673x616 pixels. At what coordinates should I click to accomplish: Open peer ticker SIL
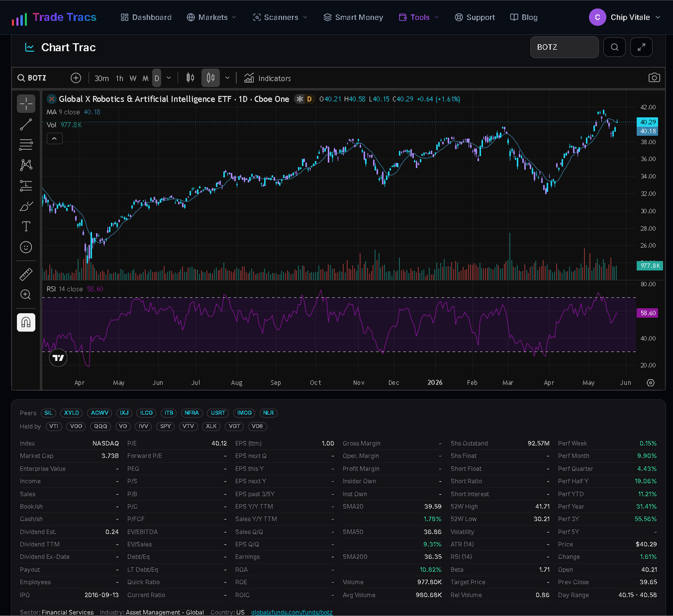[x=48, y=413]
